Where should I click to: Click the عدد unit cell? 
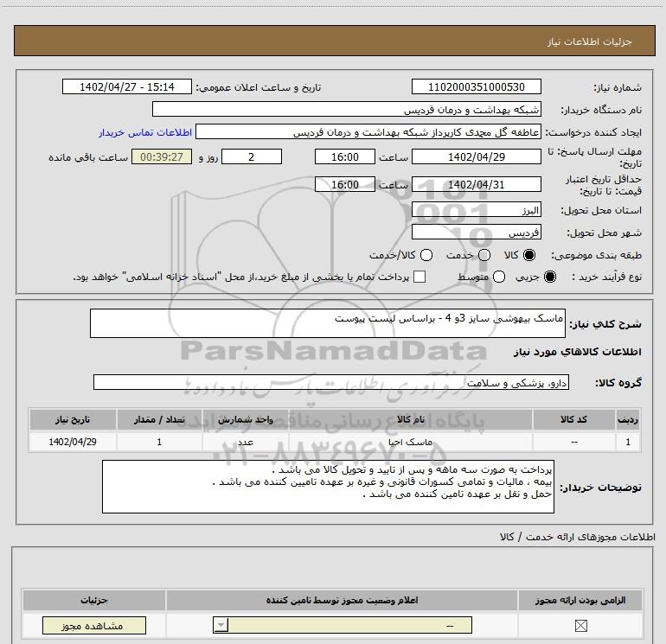pos(246,442)
